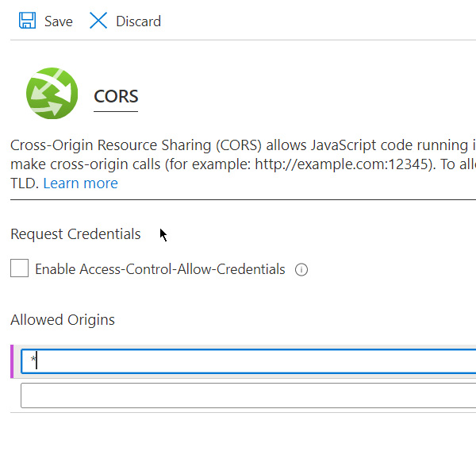The height and width of the screenshot is (463, 476).
Task: Click the Request Credentials section label
Action: [x=75, y=234]
